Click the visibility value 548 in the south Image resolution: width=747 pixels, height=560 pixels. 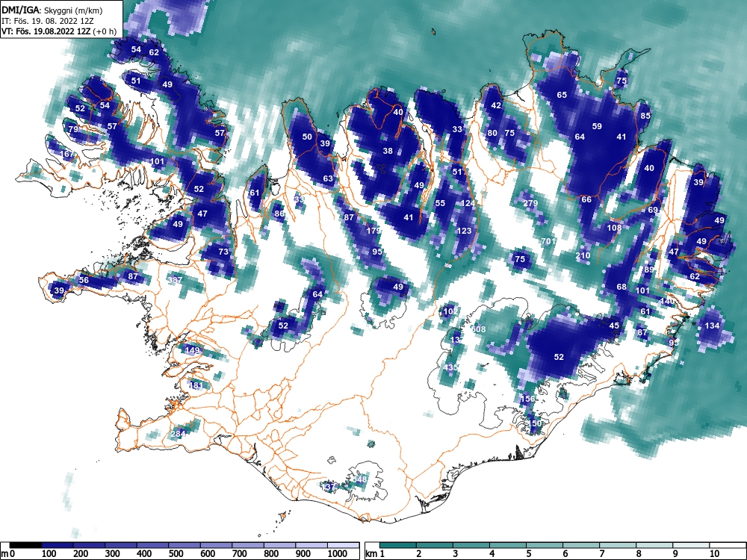point(360,479)
